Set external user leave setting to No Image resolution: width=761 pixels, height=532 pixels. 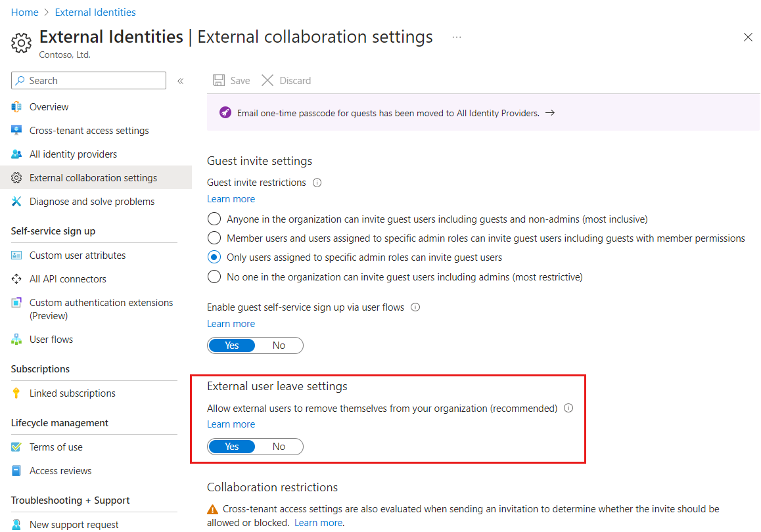pyautogui.click(x=279, y=447)
